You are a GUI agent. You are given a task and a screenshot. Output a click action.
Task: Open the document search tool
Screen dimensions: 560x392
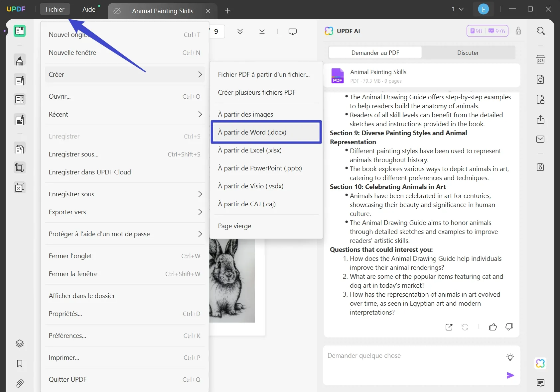[x=541, y=31]
